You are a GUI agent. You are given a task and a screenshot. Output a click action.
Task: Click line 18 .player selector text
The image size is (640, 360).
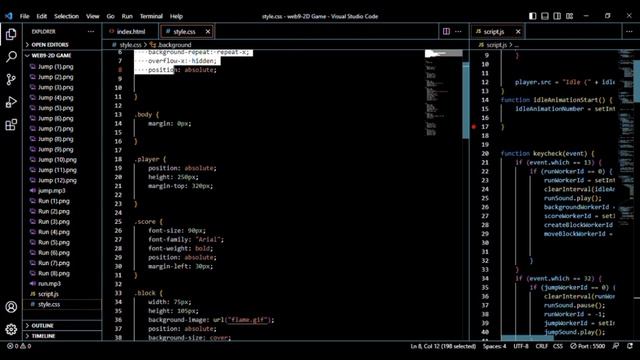click(x=150, y=159)
